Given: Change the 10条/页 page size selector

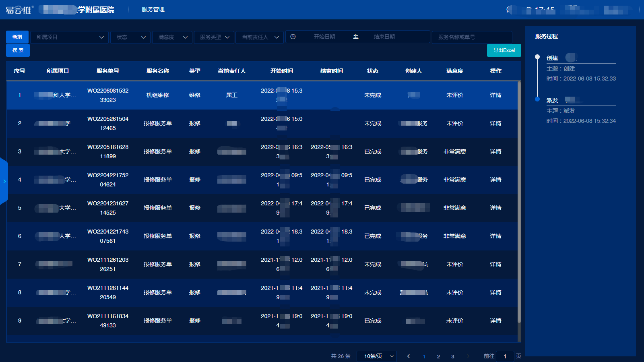Looking at the screenshot, I should [377, 356].
